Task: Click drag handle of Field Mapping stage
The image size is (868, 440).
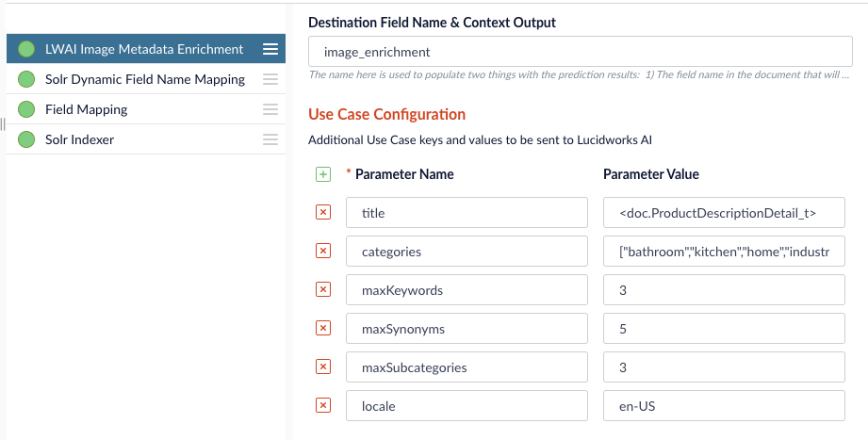Action: (270, 109)
